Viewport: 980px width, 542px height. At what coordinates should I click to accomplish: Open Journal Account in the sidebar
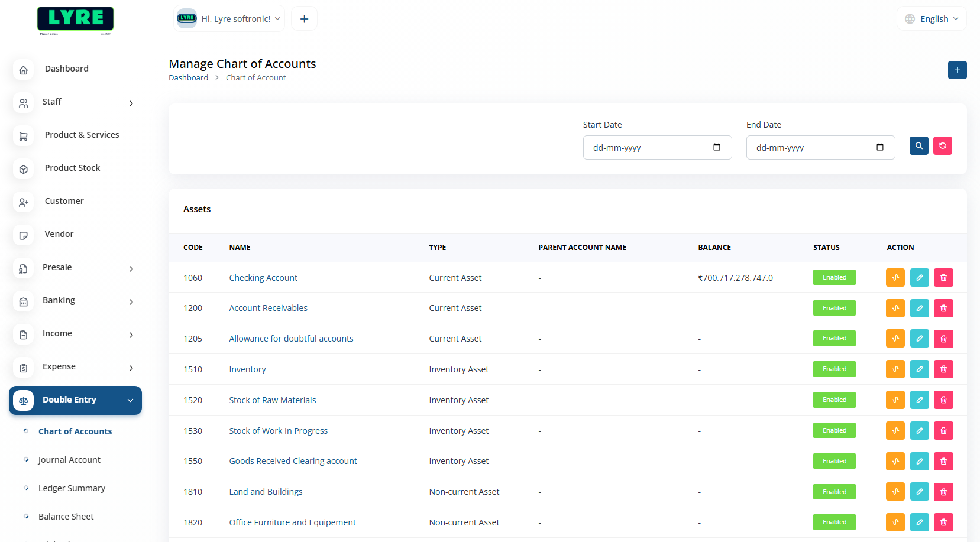[69, 460]
